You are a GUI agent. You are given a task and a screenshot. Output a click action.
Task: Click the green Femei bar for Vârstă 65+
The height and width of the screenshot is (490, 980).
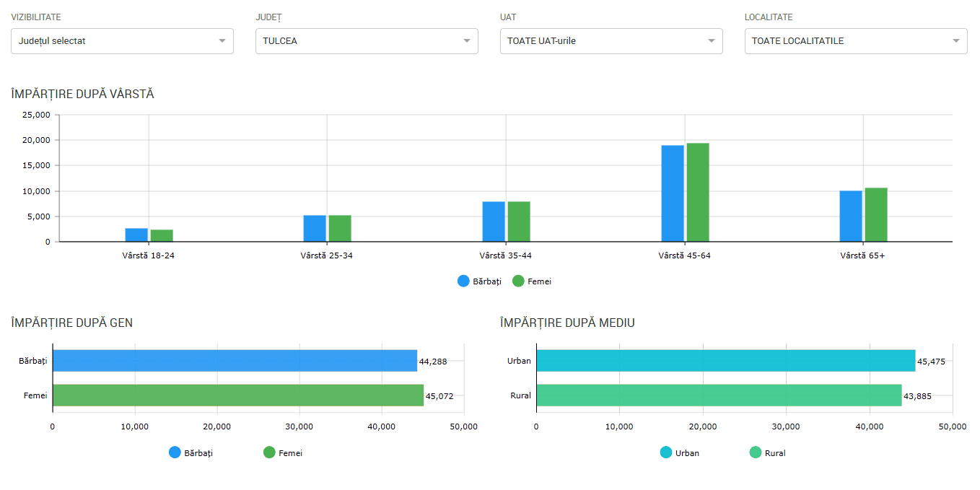click(x=876, y=215)
